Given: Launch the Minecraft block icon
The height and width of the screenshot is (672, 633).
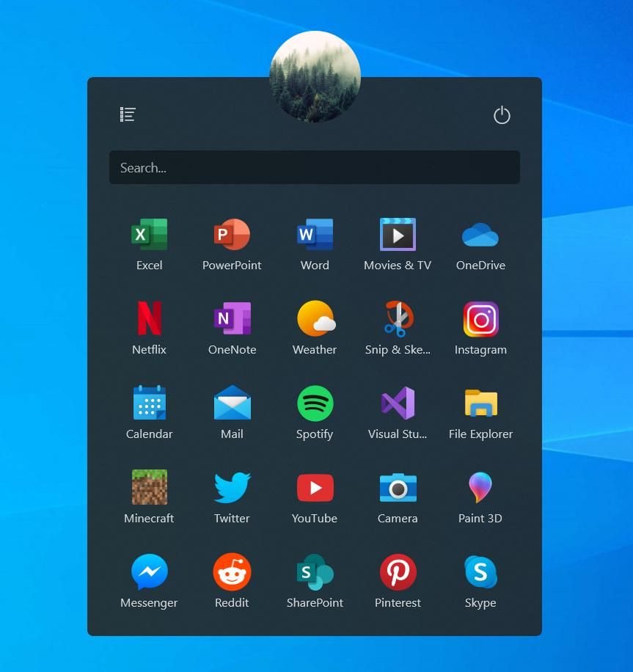Looking at the screenshot, I should point(149,487).
